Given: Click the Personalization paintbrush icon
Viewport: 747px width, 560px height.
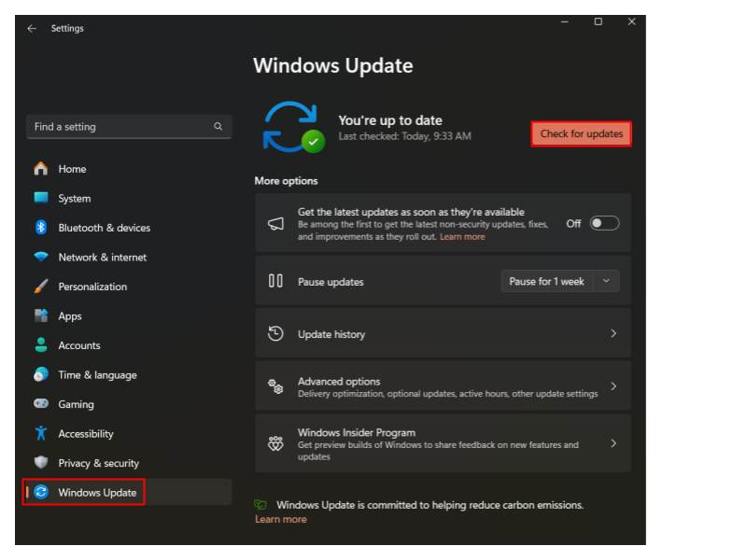Looking at the screenshot, I should pyautogui.click(x=41, y=287).
